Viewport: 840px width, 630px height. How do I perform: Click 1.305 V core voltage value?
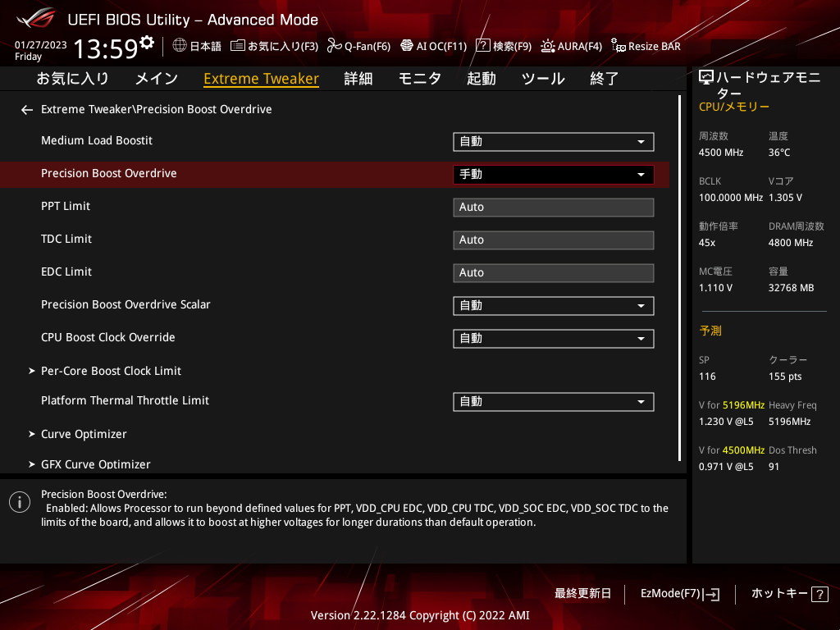tap(785, 198)
